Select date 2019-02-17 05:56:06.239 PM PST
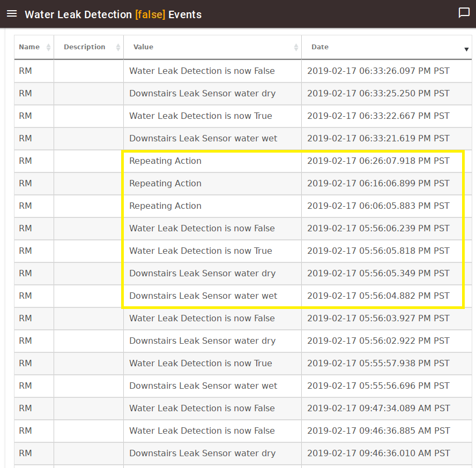The height and width of the screenshot is (468, 476). [x=378, y=229]
